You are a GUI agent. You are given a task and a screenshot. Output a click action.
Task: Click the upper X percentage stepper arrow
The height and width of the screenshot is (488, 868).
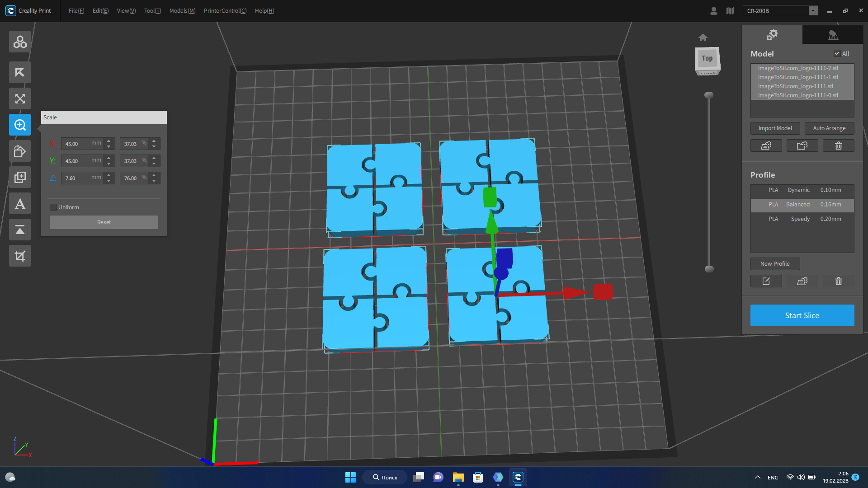point(153,141)
